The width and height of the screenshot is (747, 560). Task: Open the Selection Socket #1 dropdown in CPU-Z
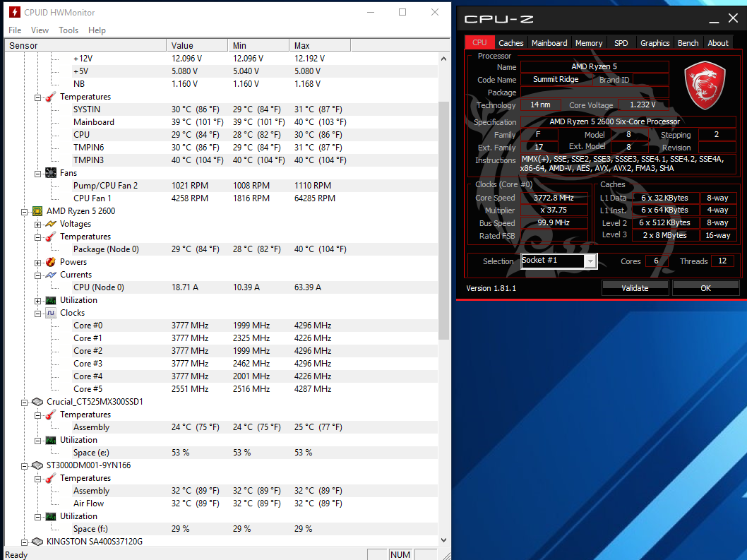590,261
